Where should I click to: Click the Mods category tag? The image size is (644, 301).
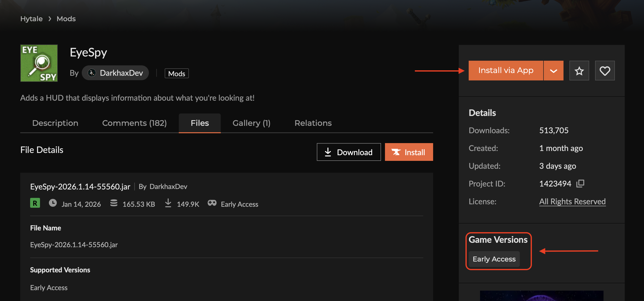(177, 74)
